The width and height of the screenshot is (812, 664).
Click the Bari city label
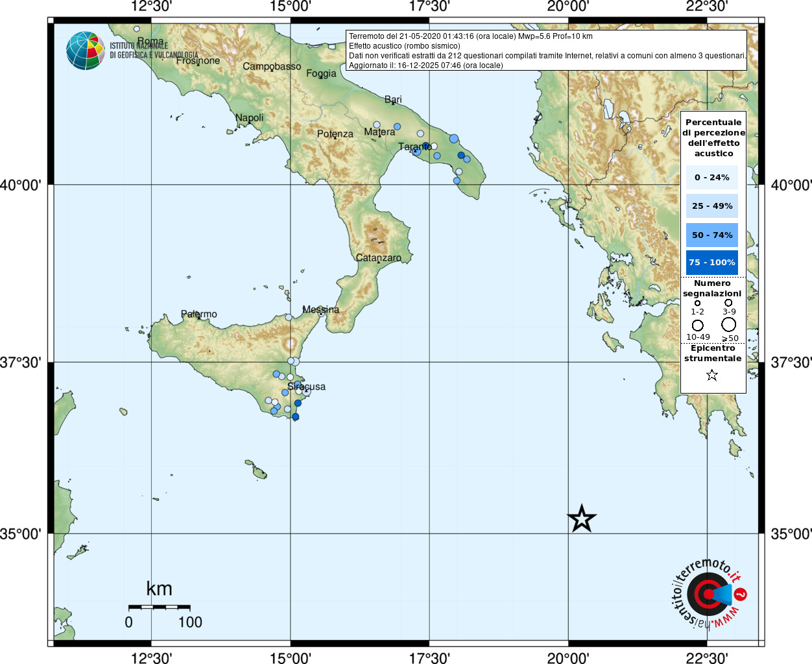pos(393,99)
